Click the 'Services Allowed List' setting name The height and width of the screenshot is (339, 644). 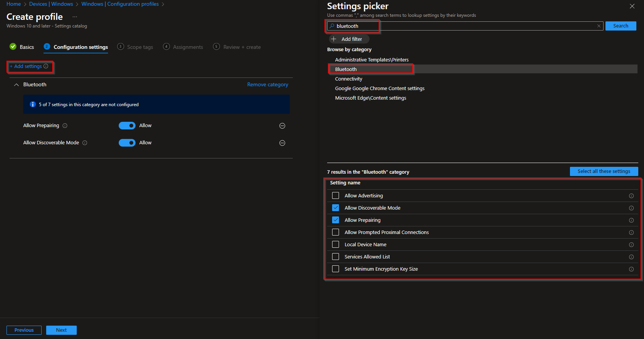tap(367, 257)
